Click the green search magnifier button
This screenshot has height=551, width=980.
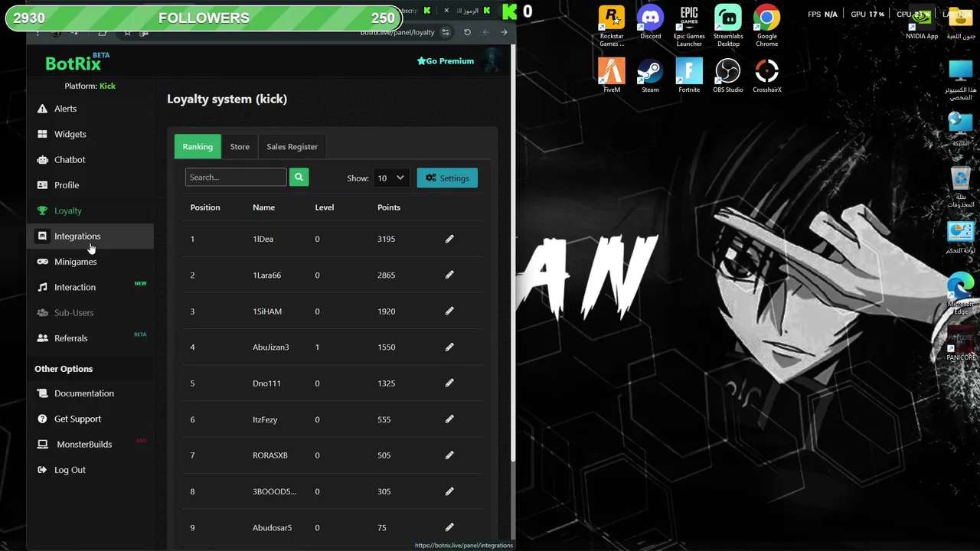299,177
